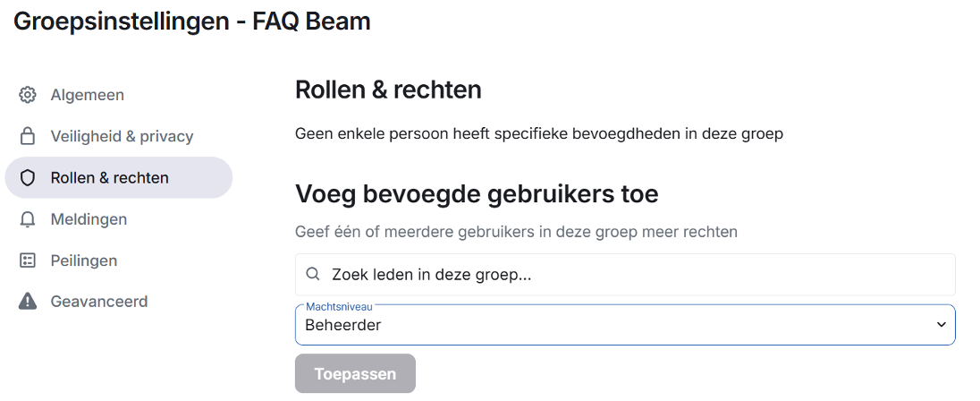This screenshot has width=980, height=401.
Task: Click the bell icon beside Meldingen
Action: click(28, 219)
